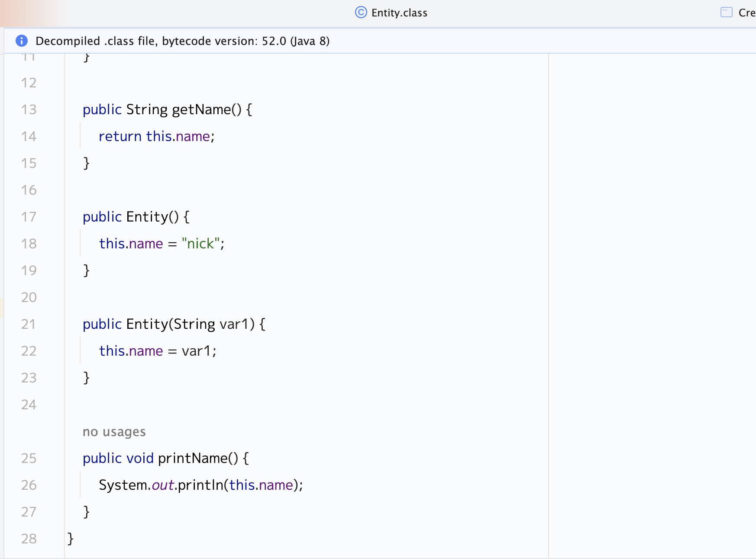Select the Entity.class editor tab
The height and width of the screenshot is (559, 756).
pyautogui.click(x=399, y=13)
